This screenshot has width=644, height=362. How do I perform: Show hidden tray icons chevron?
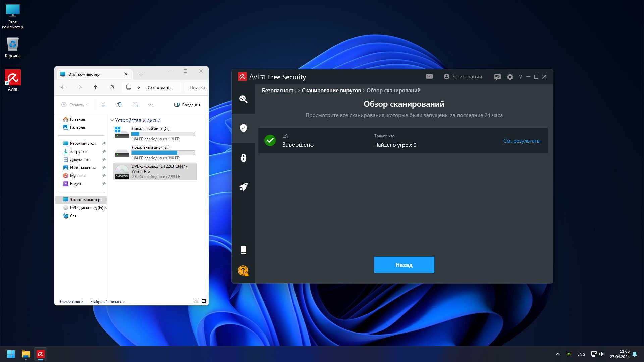557,354
